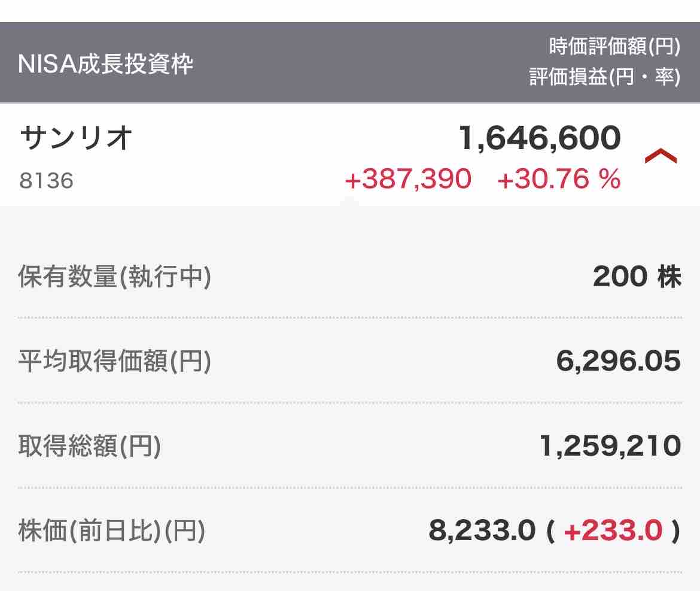Tap the 時価評価額(円) column heading
Screen dimensions: 700x591
[614, 47]
